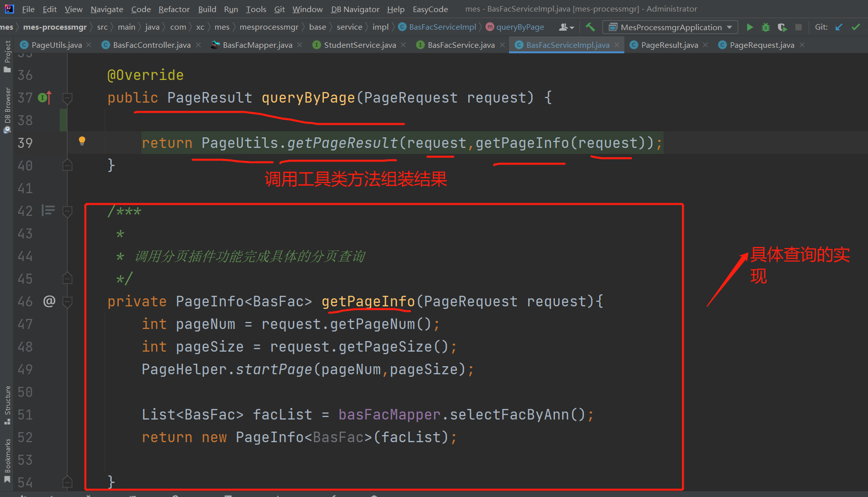Viewport: 868px width, 497px height.
Task: Open the Run menu
Action: tap(231, 9)
